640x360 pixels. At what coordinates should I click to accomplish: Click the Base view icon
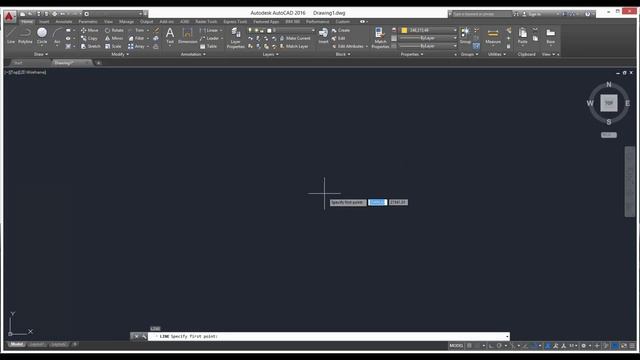551,36
